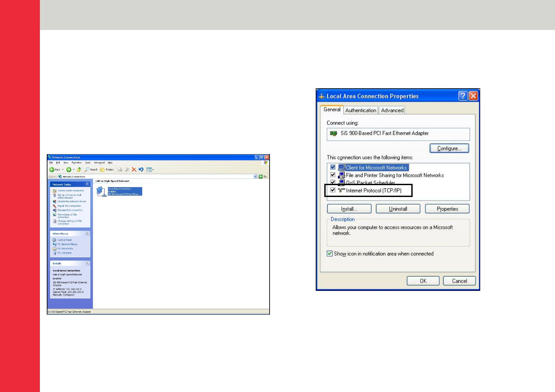
Task: Open the File menu in Network Connections
Action: (51, 163)
